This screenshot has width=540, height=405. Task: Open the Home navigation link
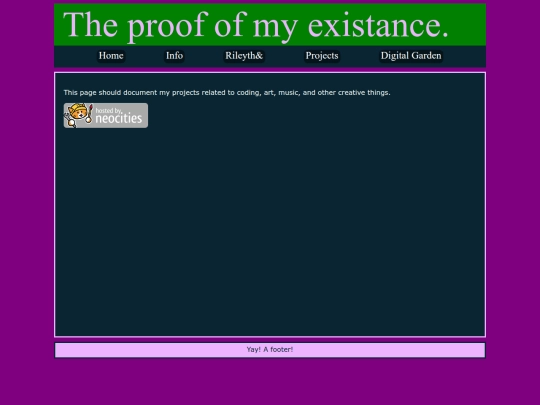point(111,56)
